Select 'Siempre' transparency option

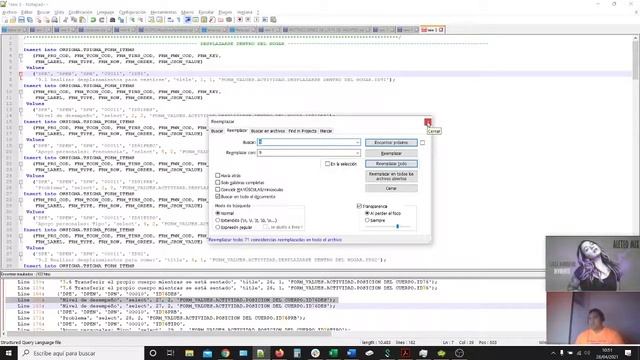coord(367,220)
